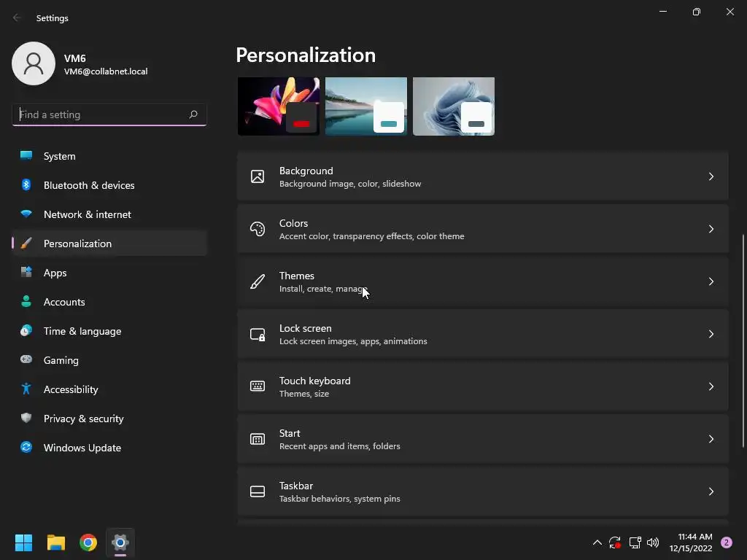Click the Background picture icon
The image size is (747, 560).
click(x=258, y=176)
